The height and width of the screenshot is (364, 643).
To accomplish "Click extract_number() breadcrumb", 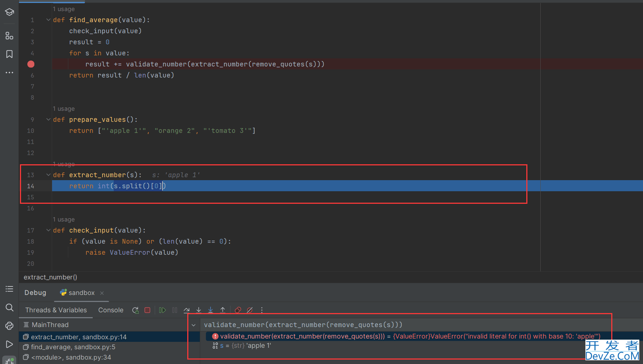I will tap(50, 277).
